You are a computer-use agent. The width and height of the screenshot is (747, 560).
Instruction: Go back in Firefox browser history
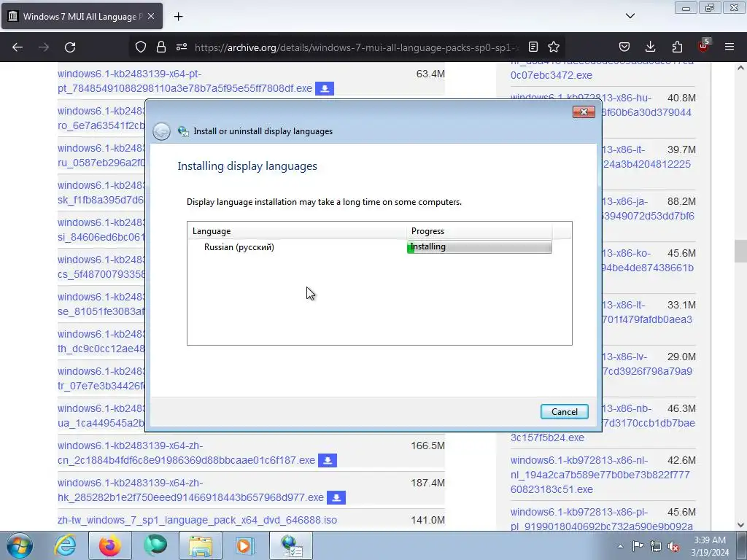point(18,47)
